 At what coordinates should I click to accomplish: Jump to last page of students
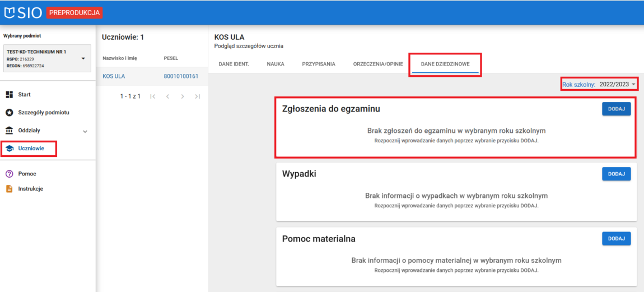tap(197, 96)
